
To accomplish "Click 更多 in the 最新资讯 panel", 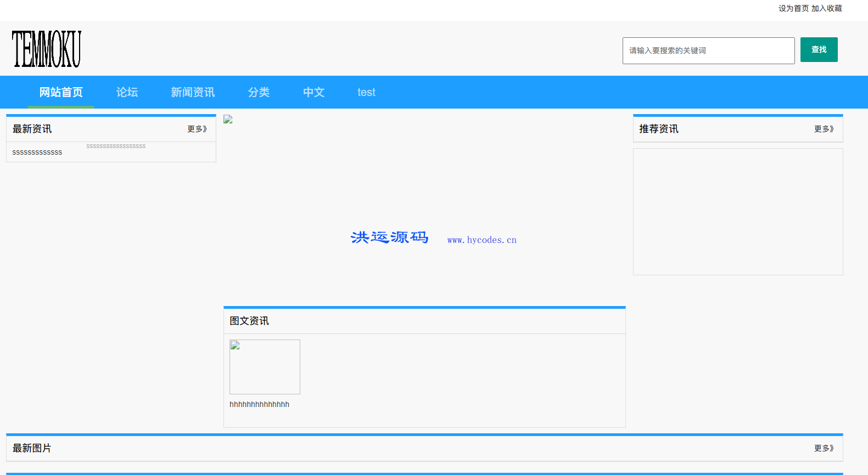I will coord(197,129).
